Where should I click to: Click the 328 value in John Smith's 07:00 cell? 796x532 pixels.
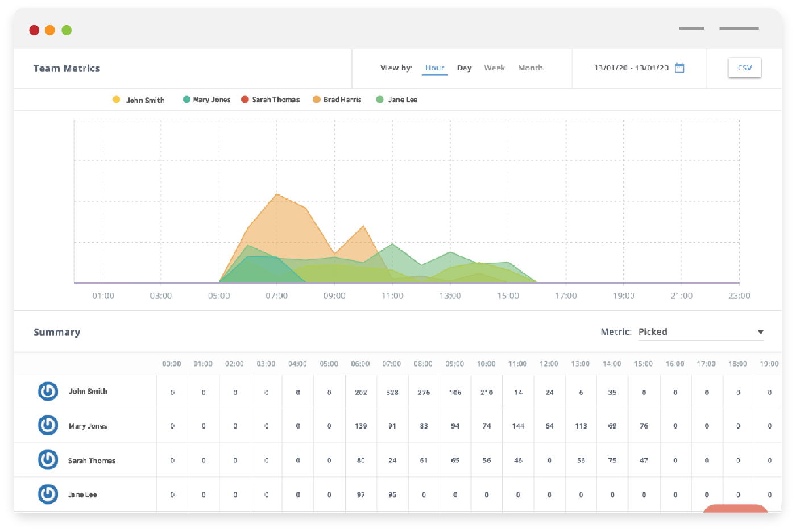[392, 392]
